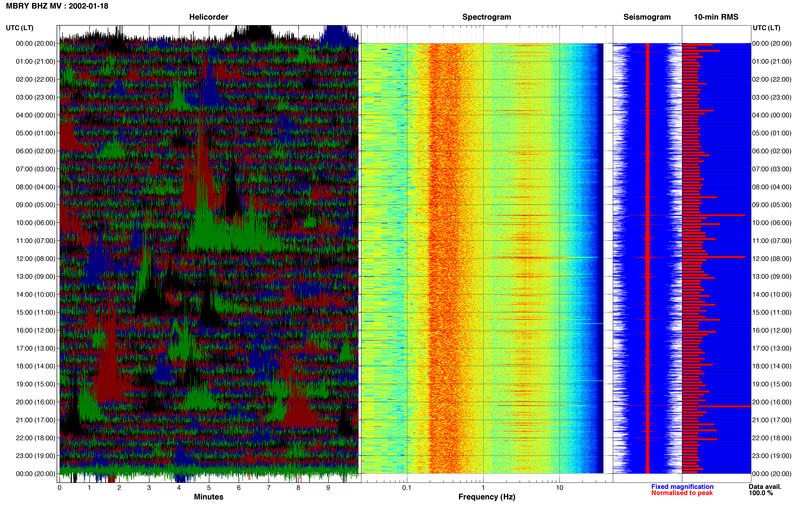This screenshot has width=812, height=508.
Task: Click the '10-min RMS' panel heading
Action: [x=716, y=17]
